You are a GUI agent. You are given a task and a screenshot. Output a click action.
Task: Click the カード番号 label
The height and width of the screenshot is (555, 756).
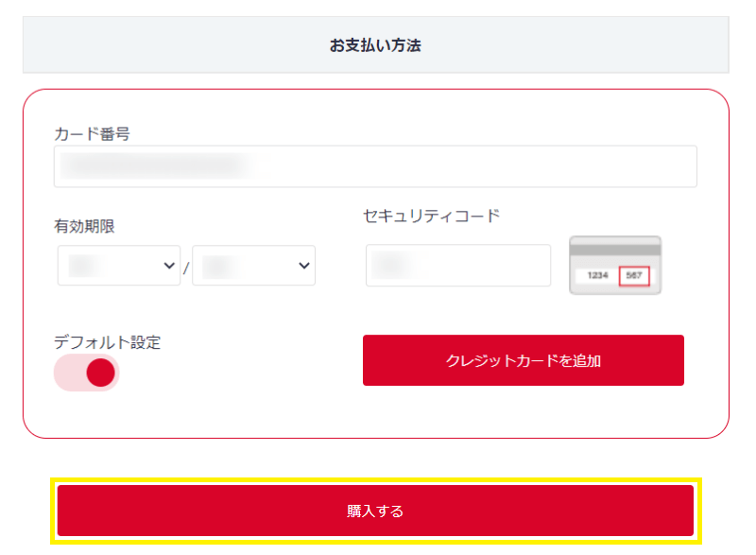click(92, 133)
